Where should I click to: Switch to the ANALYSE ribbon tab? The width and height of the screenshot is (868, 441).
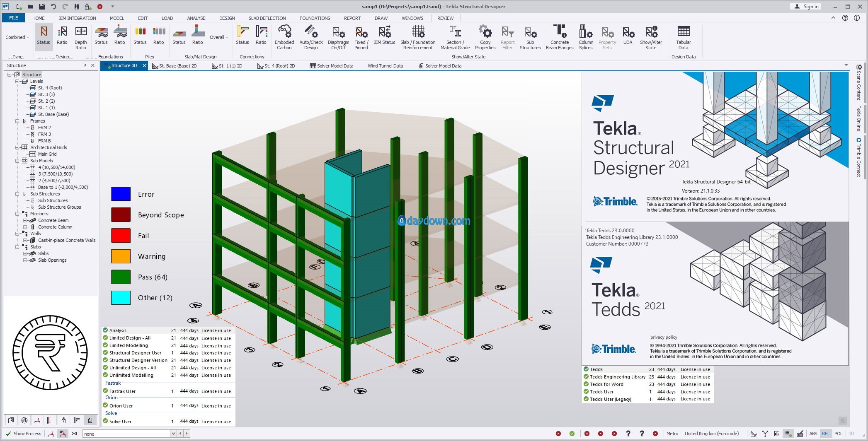click(x=196, y=18)
